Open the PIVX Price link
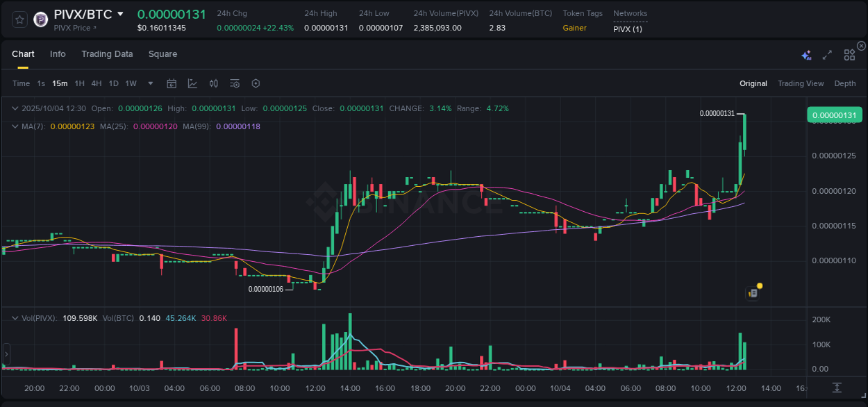 coord(72,28)
